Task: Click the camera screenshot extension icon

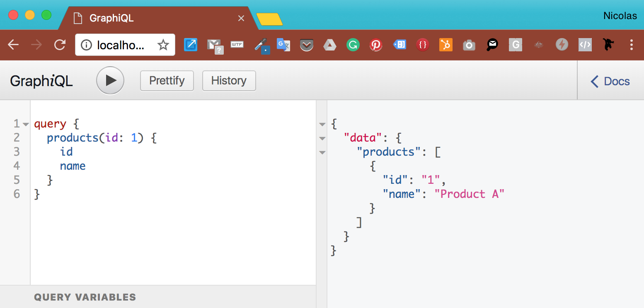Action: [x=469, y=45]
